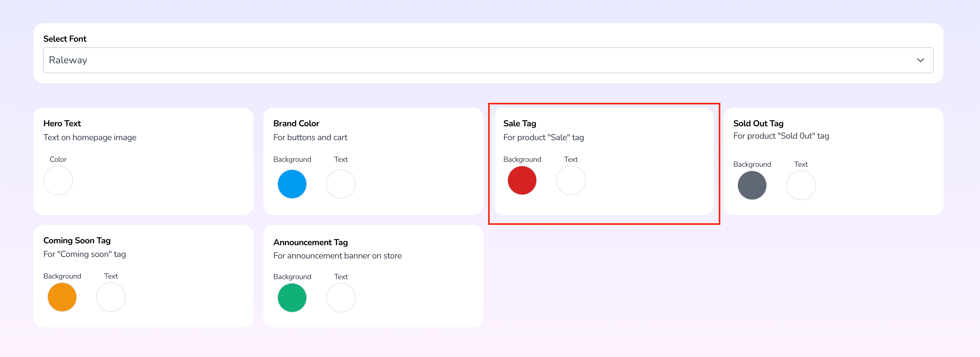Click the Announcement Tag card heading
The width and height of the screenshot is (980, 357).
click(310, 242)
